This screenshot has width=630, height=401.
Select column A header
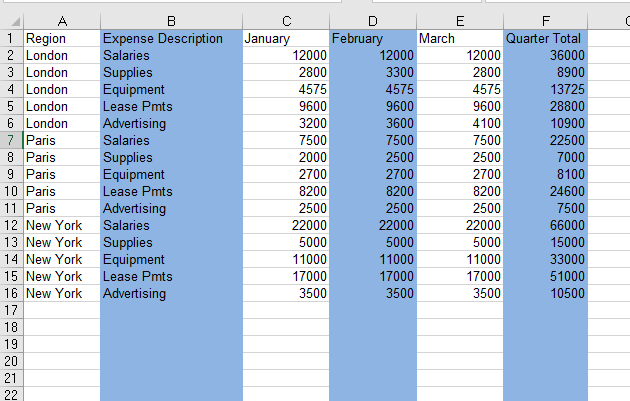pos(62,20)
